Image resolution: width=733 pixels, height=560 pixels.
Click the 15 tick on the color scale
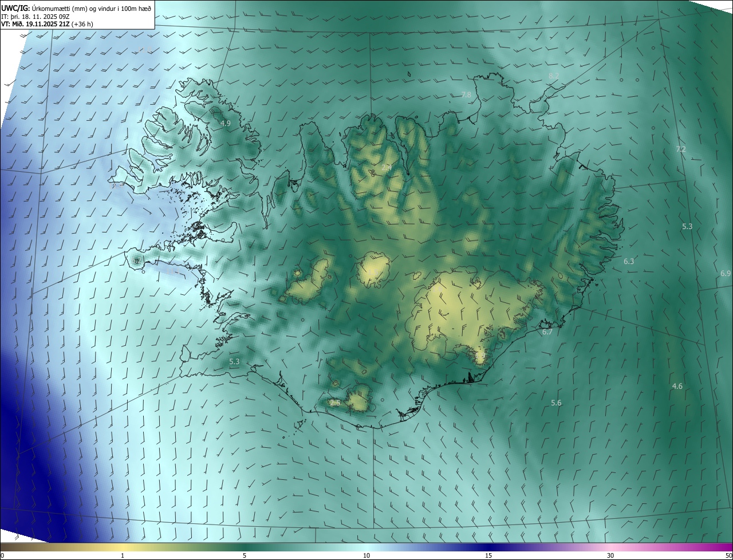pos(488,556)
